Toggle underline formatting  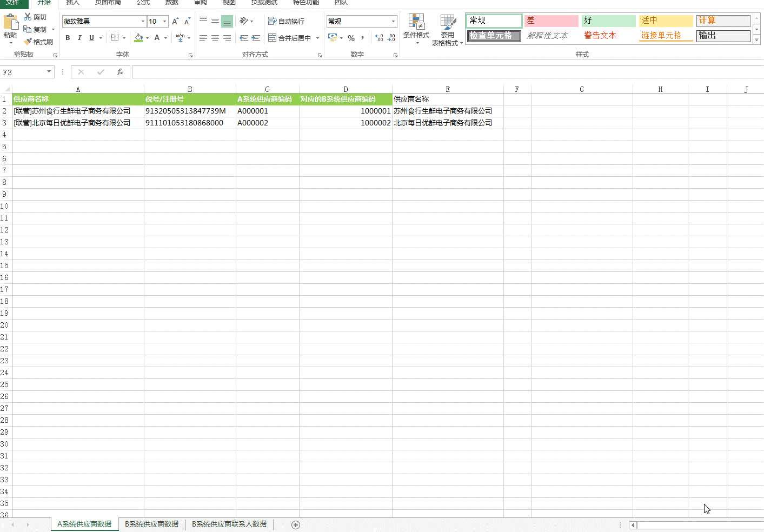[x=91, y=38]
